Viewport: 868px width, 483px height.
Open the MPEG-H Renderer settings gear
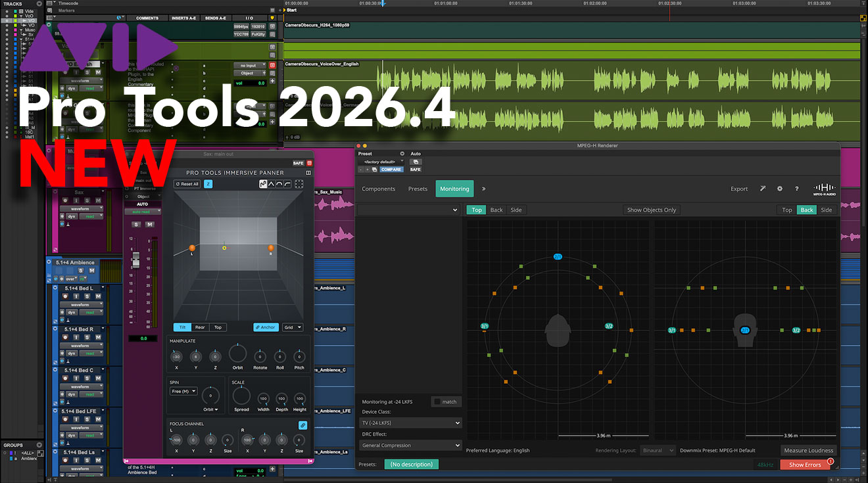click(780, 189)
